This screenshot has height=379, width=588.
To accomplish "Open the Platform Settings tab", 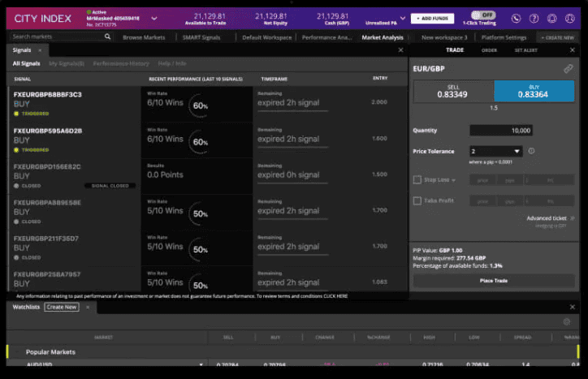I will point(504,37).
